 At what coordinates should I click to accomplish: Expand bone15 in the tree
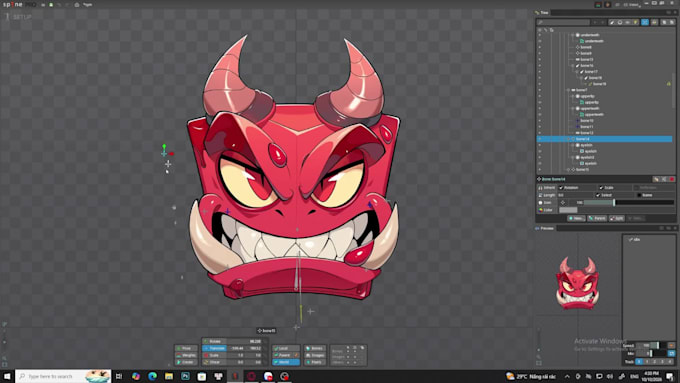pos(568,170)
